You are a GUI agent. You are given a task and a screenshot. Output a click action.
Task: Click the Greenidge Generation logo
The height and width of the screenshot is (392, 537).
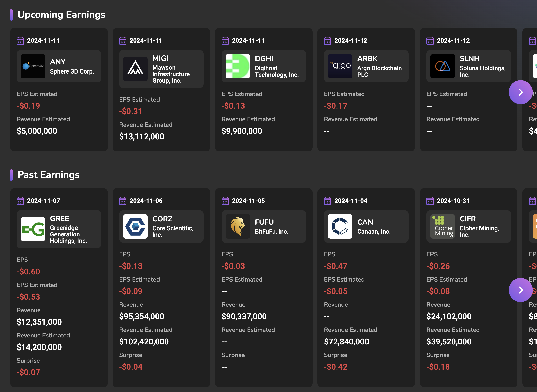point(33,229)
